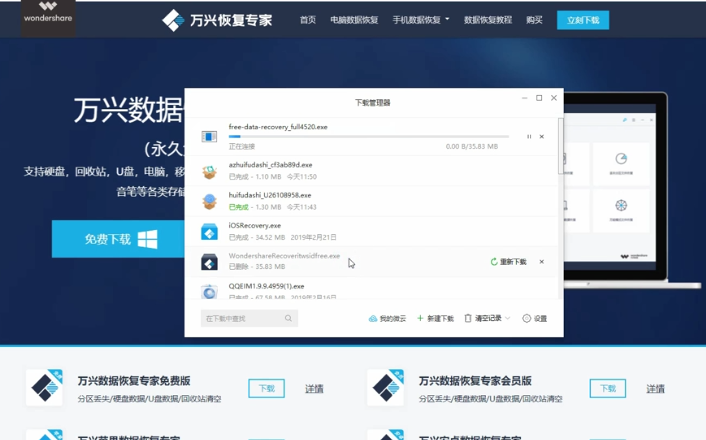Click 新建下载 to add a download
This screenshot has width=706, height=440.
tap(435, 318)
